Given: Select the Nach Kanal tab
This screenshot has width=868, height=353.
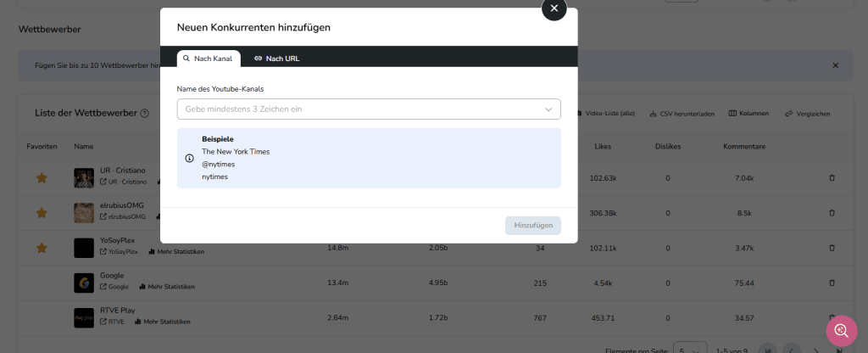Looking at the screenshot, I should (x=209, y=59).
